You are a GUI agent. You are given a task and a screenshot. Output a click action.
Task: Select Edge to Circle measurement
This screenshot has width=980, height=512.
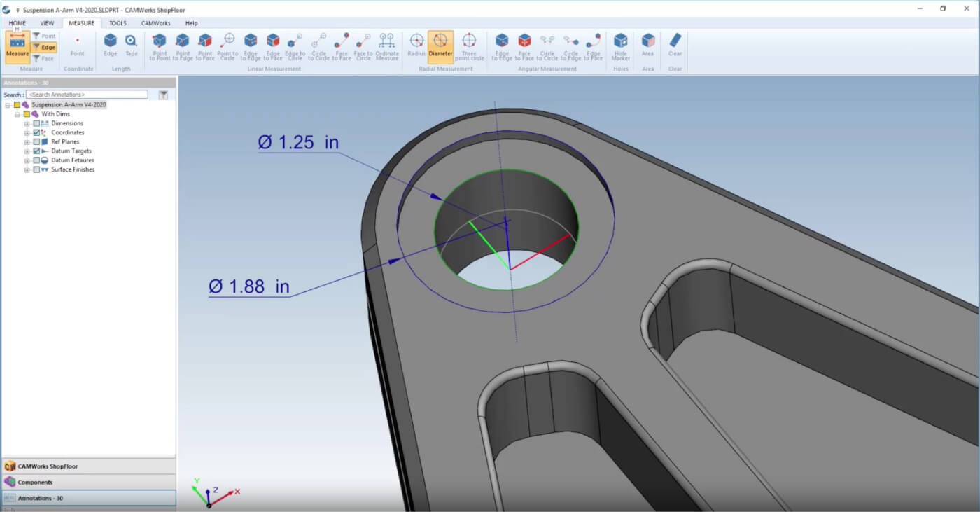point(295,47)
